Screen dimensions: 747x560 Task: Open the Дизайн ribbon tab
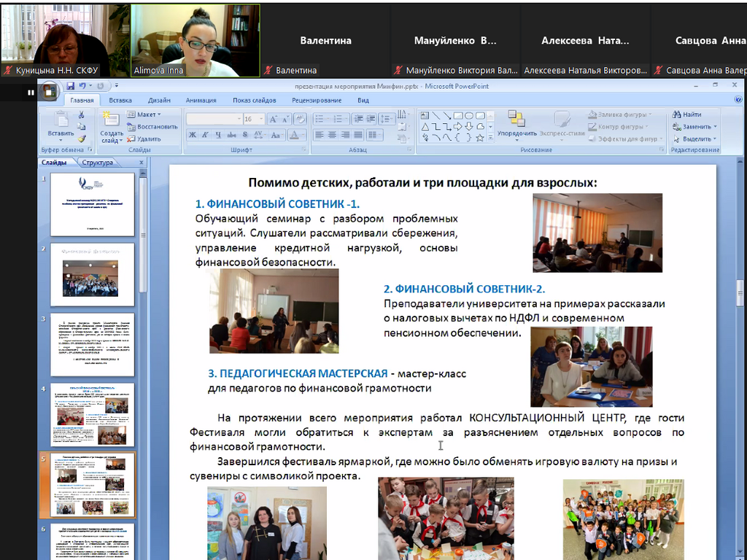[159, 100]
